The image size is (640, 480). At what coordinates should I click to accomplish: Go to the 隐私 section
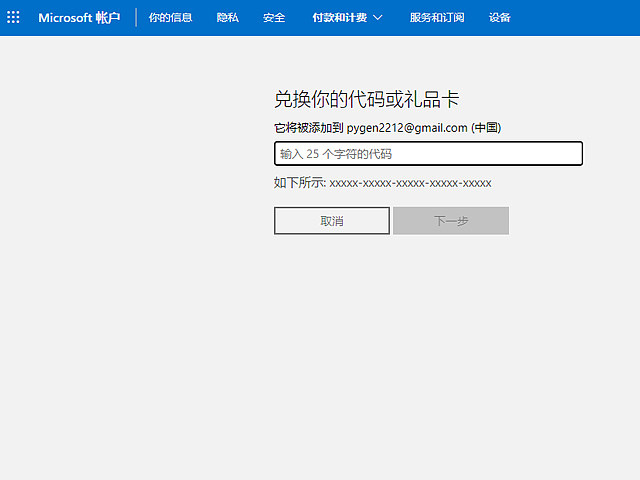[227, 18]
